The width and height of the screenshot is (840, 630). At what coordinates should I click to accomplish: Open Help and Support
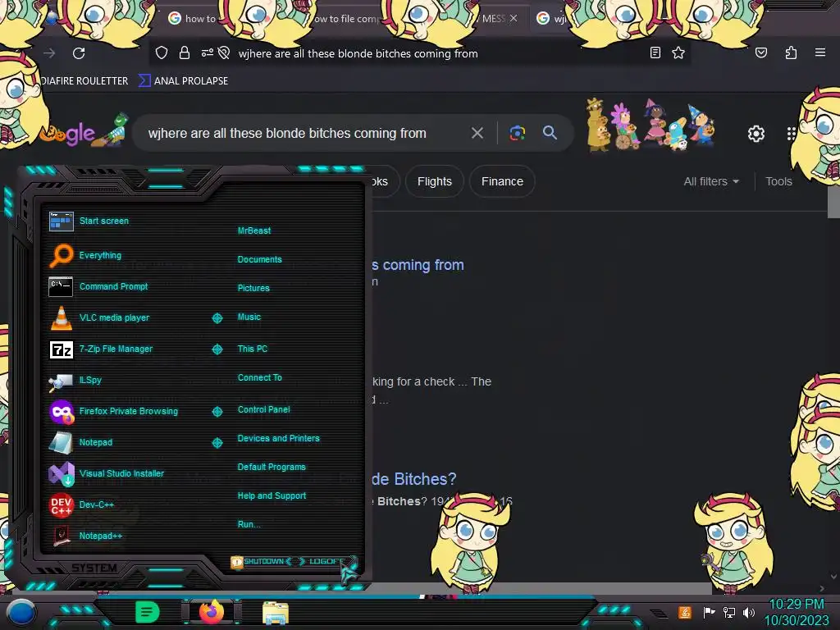(x=272, y=496)
